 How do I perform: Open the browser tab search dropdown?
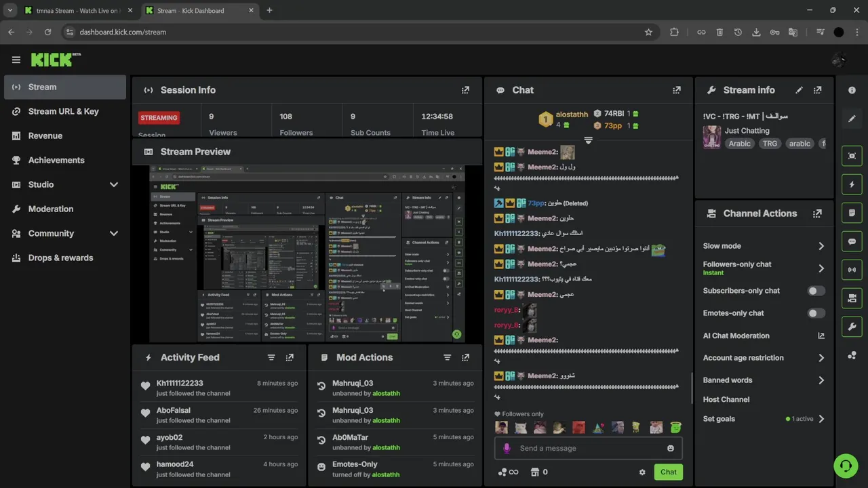tap(9, 10)
